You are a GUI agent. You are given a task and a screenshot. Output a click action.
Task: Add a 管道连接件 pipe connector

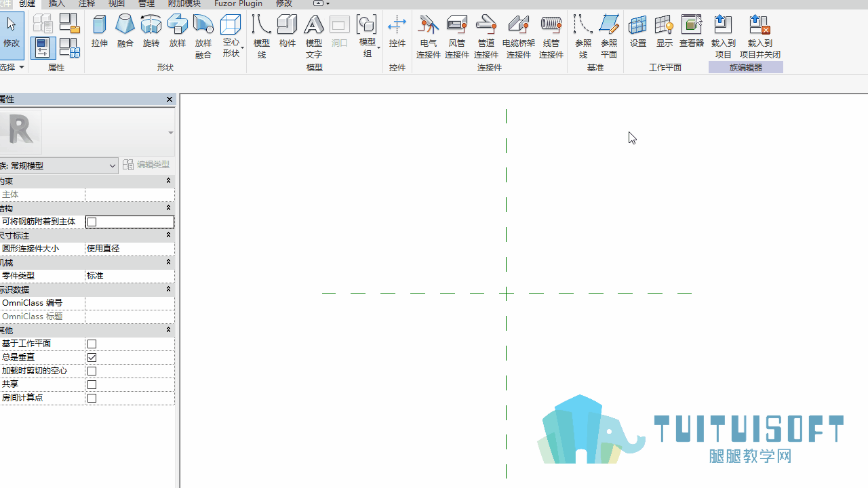486,37
